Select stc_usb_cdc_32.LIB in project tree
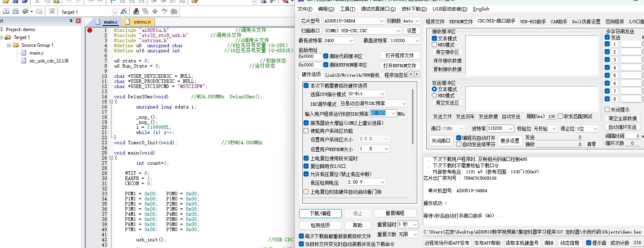This screenshot has width=644, height=248. 49,61
